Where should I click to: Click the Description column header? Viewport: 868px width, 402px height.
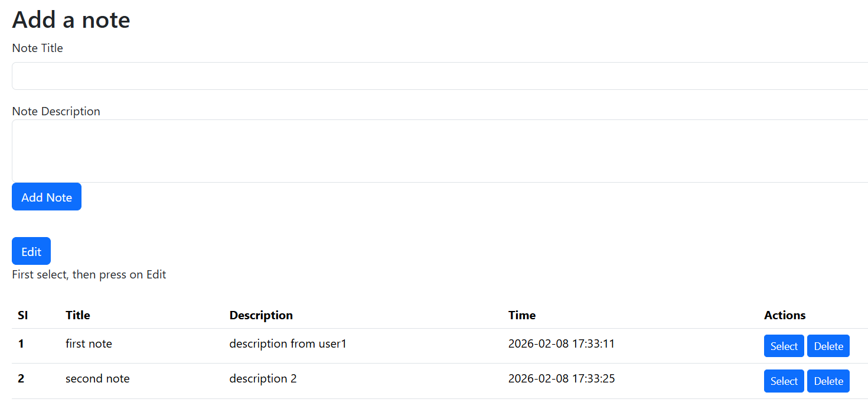(x=261, y=315)
